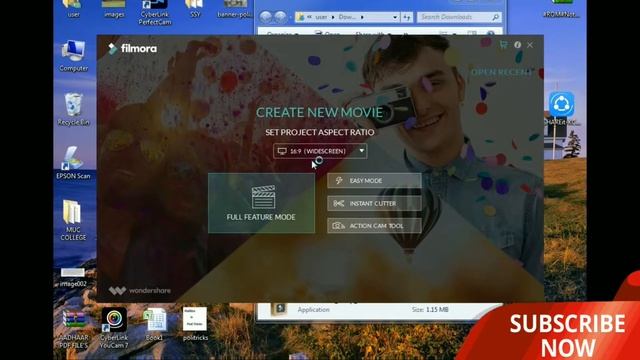Expand the 16:9 Widescreen aspect ratio dropdown

[x=320, y=151]
